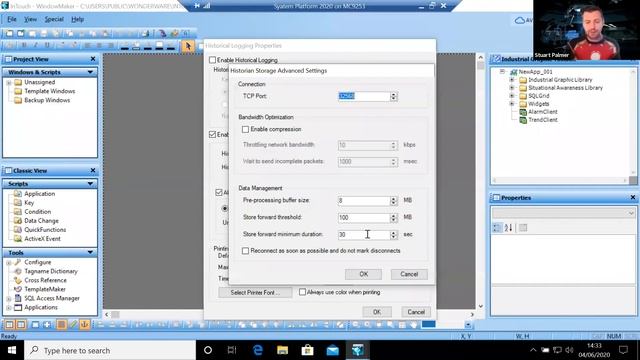This screenshot has height=360, width=640.
Task: Activate the selection arrow pointer tool
Action: pos(188,46)
